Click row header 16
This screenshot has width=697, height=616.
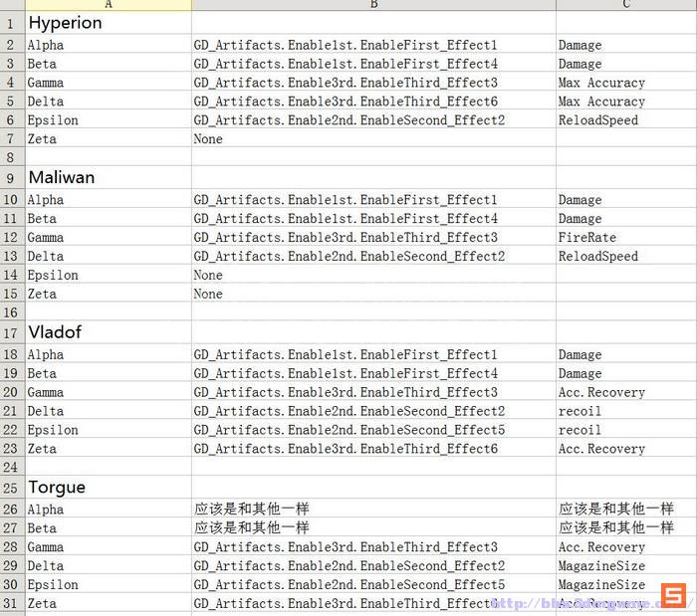[x=11, y=312]
